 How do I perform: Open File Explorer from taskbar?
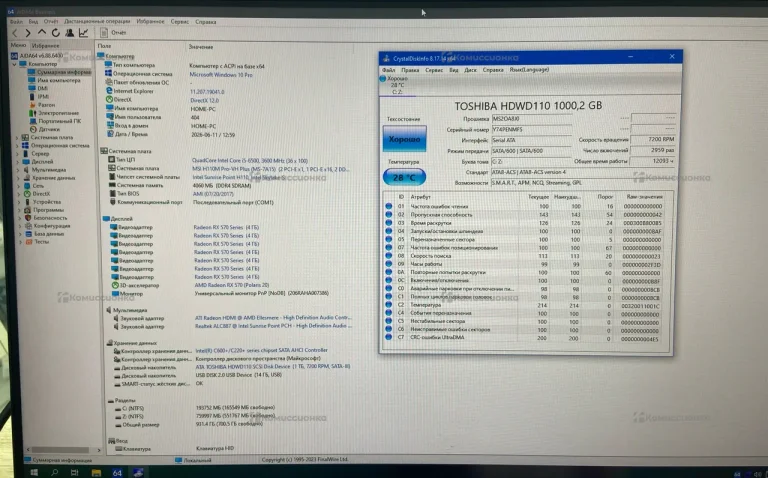coord(96,473)
